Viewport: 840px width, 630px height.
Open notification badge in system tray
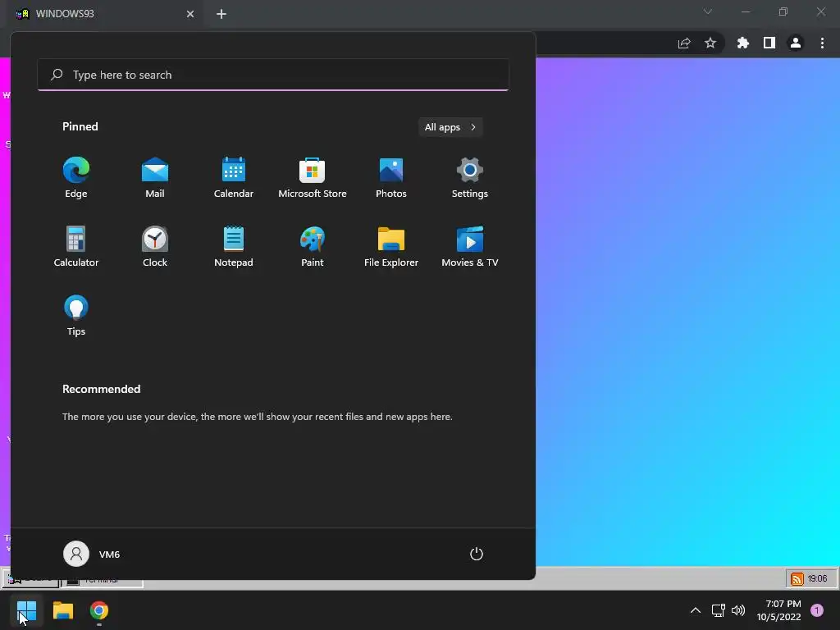pos(817,610)
